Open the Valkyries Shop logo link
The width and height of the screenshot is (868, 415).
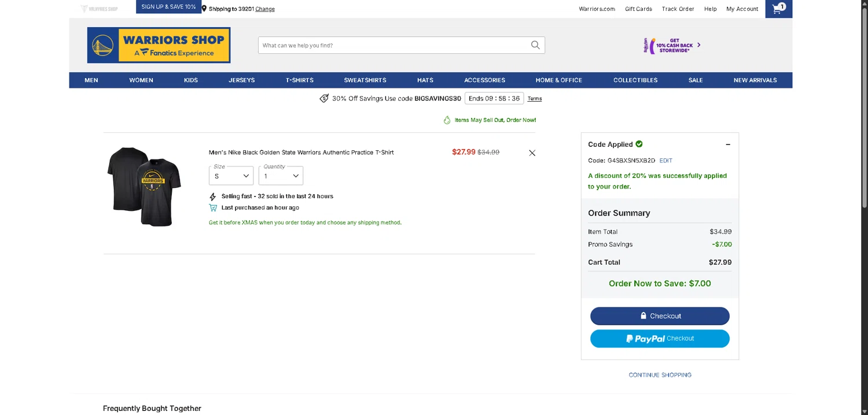[100, 9]
